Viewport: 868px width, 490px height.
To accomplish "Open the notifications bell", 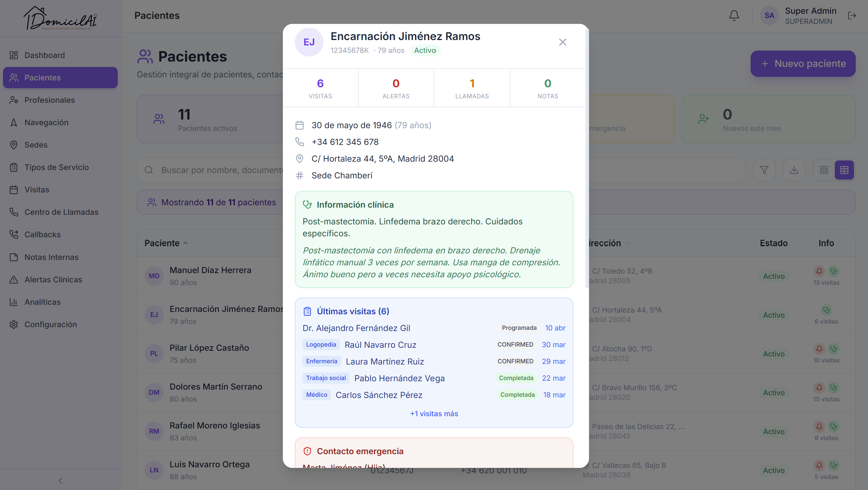I will click(734, 16).
